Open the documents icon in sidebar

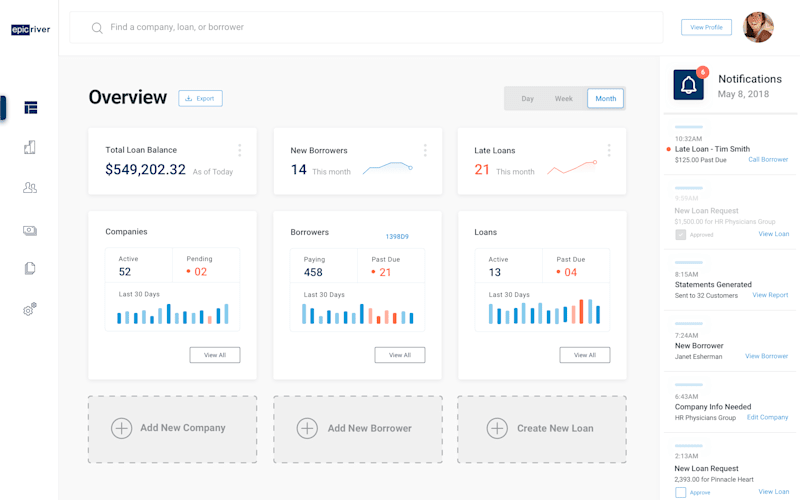30,268
